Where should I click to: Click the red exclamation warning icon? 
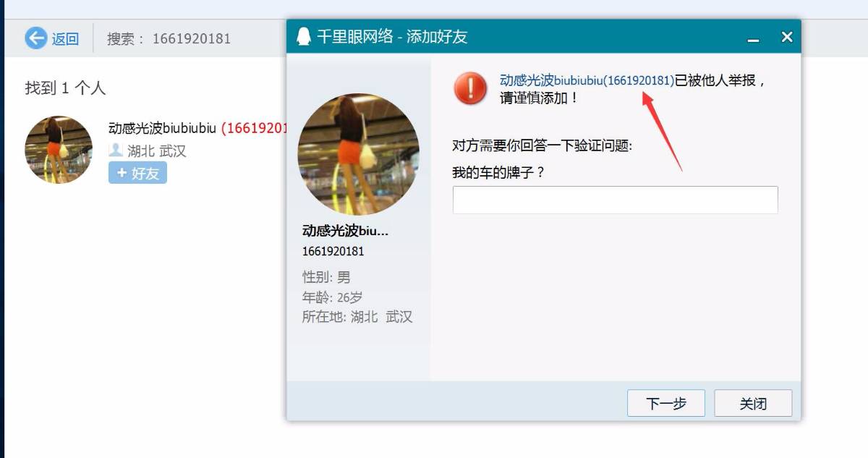pos(471,89)
